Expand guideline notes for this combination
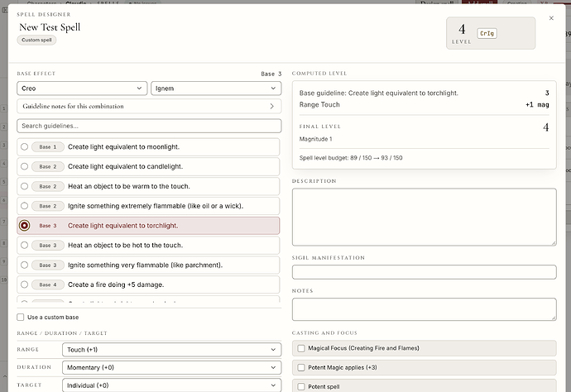The image size is (571, 392). [149, 107]
